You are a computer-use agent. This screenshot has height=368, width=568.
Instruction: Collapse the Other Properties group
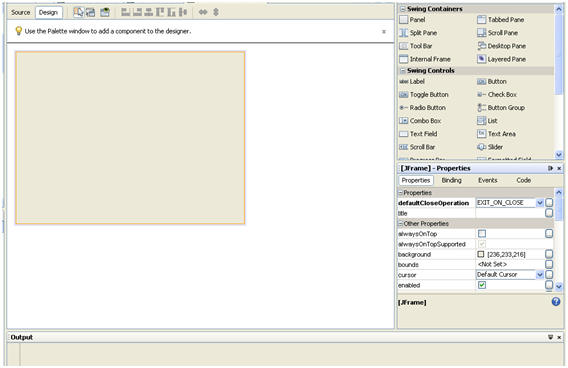tap(401, 223)
